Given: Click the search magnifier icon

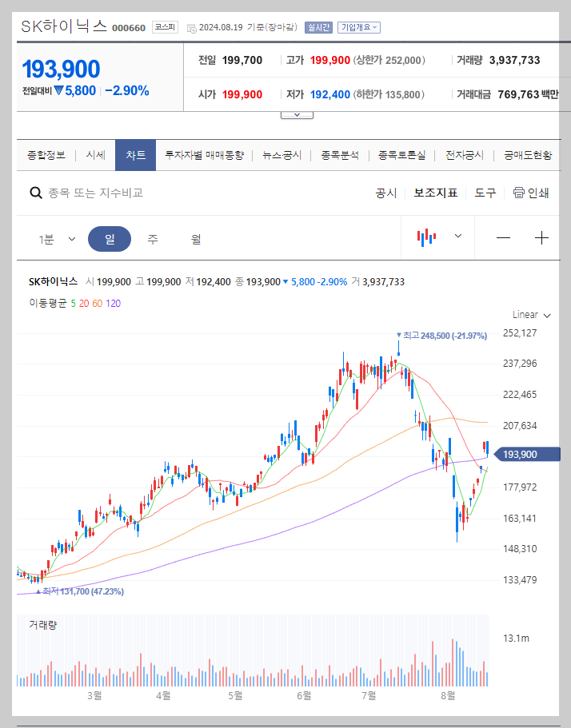Looking at the screenshot, I should coord(36,193).
